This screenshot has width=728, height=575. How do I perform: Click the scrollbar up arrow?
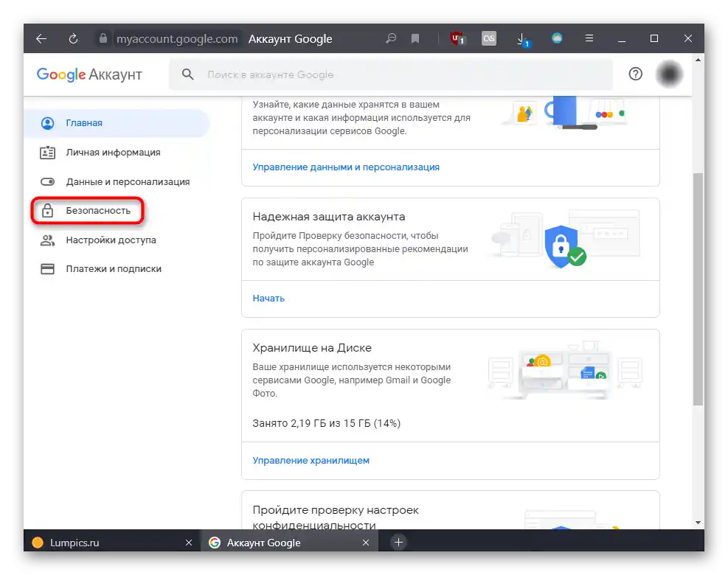(x=698, y=60)
